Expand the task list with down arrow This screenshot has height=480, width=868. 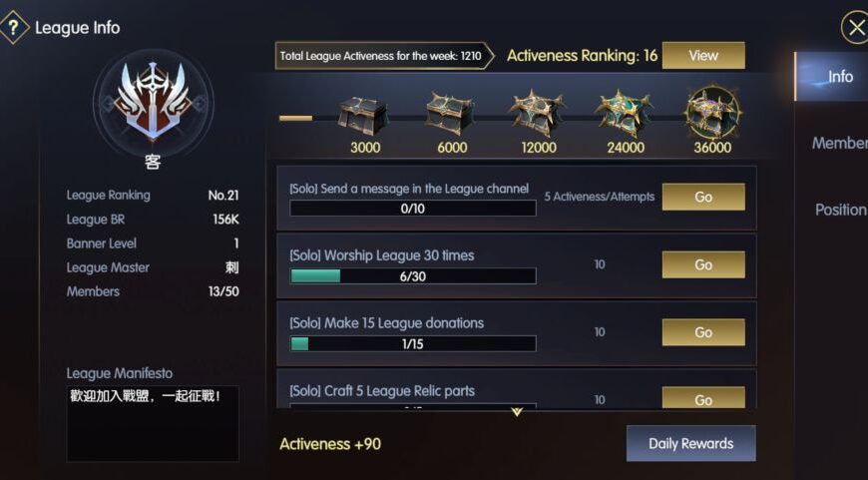coord(516,411)
